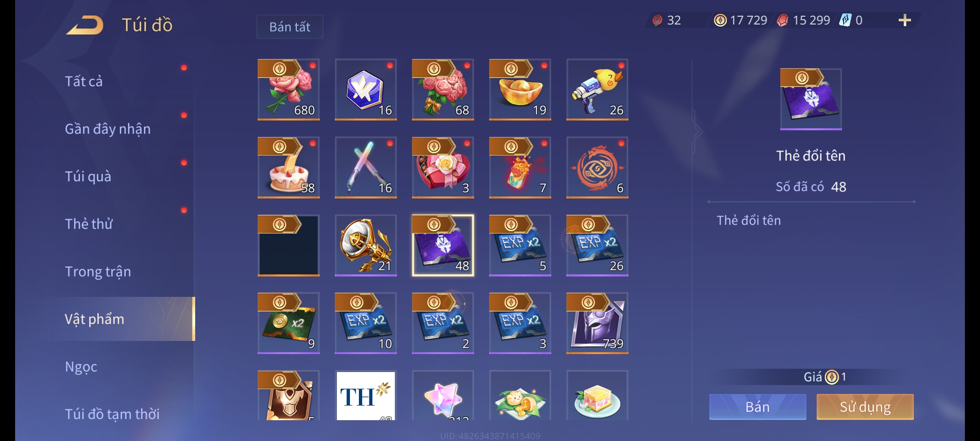The height and width of the screenshot is (441, 980).
Task: Open the Túi quà category tab
Action: [x=88, y=176]
